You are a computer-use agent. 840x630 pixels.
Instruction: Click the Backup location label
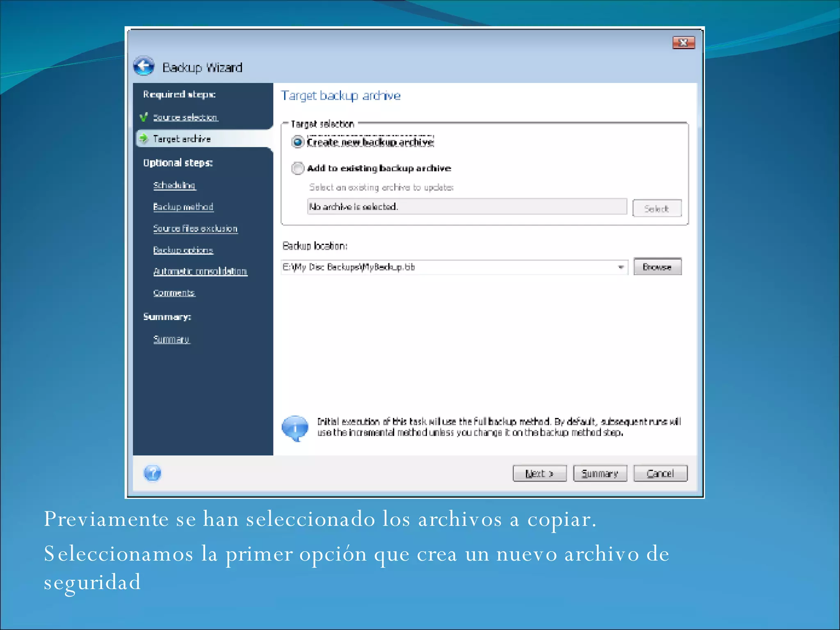(x=315, y=246)
